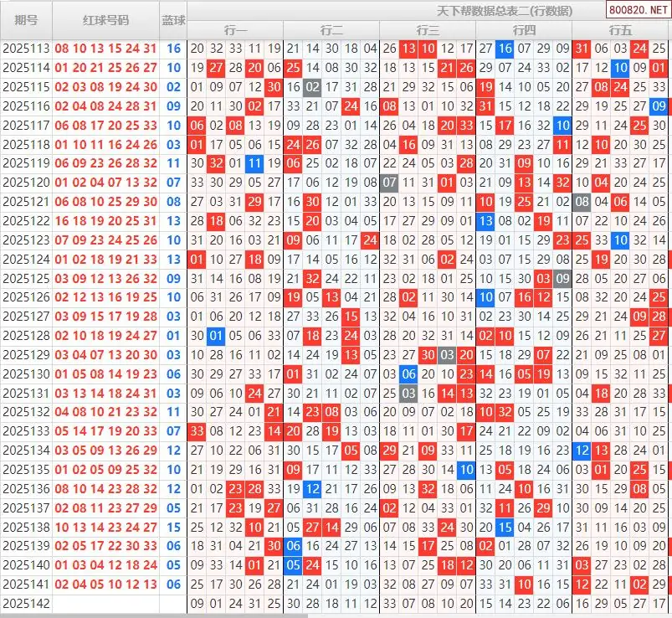Open the 800820.NET site link
Viewport: 672px width, 618px height.
pos(637,11)
